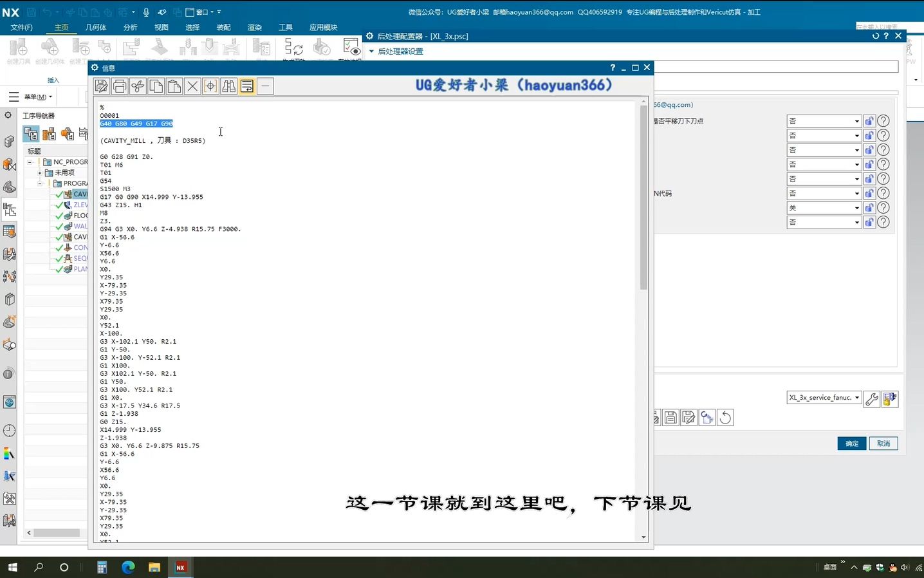Click the Paste icon in the info window toolbar

pos(174,86)
